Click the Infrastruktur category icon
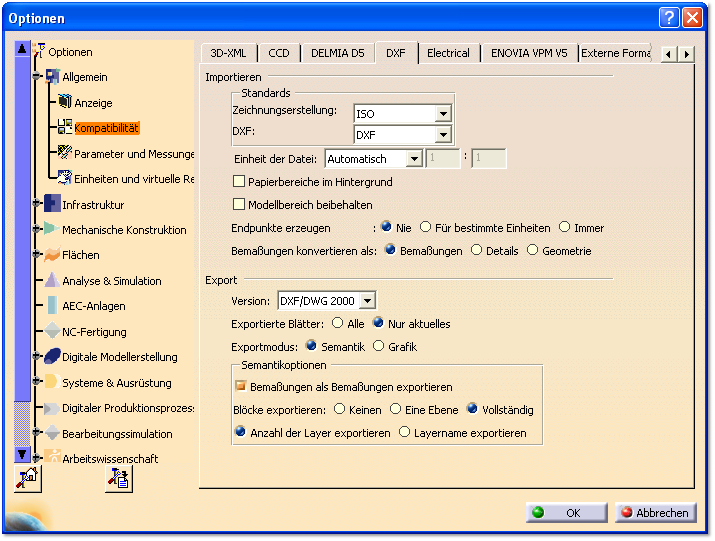This screenshot has width=715, height=541. coord(52,204)
